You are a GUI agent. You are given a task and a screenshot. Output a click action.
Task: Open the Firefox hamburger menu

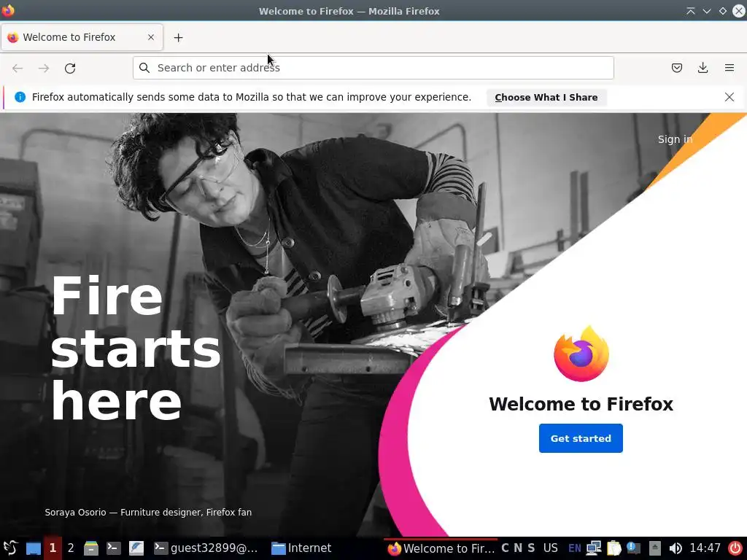(x=729, y=68)
